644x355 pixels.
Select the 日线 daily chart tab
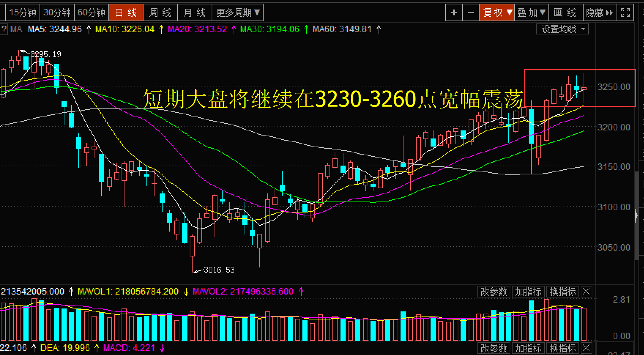(x=126, y=13)
